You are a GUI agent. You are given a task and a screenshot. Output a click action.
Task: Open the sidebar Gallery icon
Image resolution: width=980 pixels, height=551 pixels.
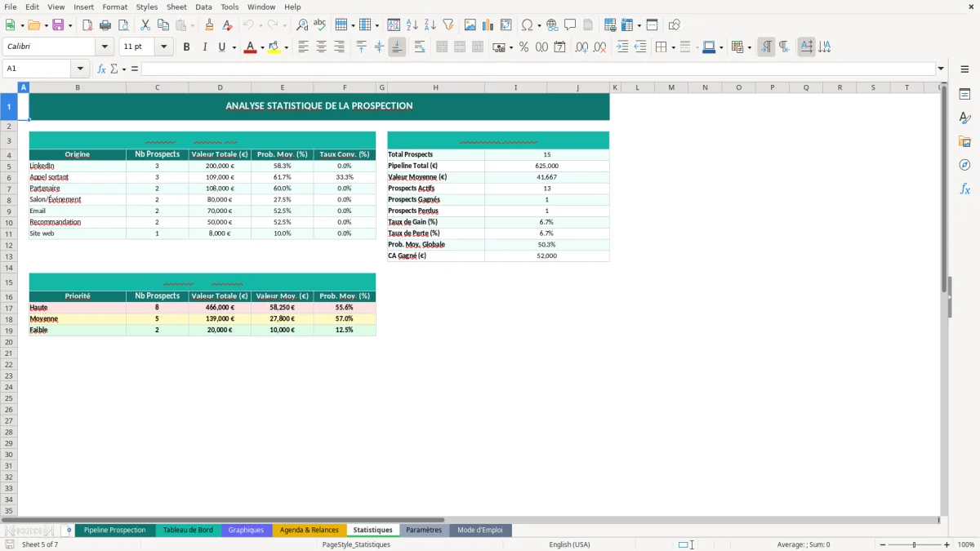click(964, 141)
